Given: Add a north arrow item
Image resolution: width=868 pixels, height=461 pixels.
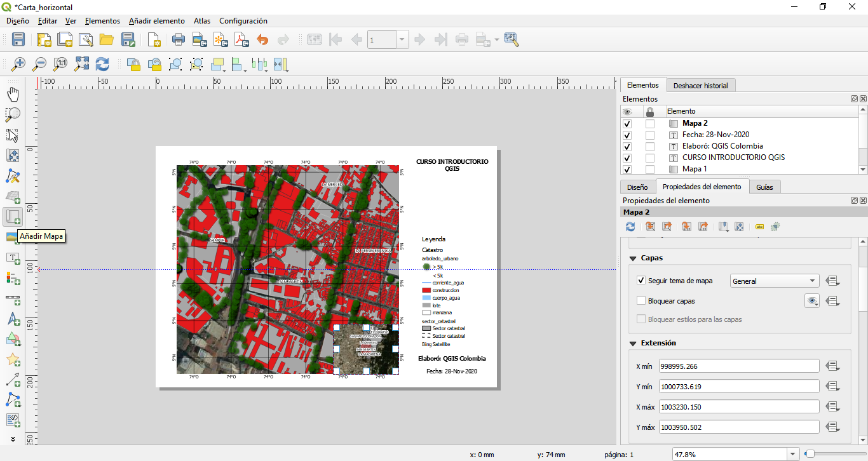Looking at the screenshot, I should 13,319.
